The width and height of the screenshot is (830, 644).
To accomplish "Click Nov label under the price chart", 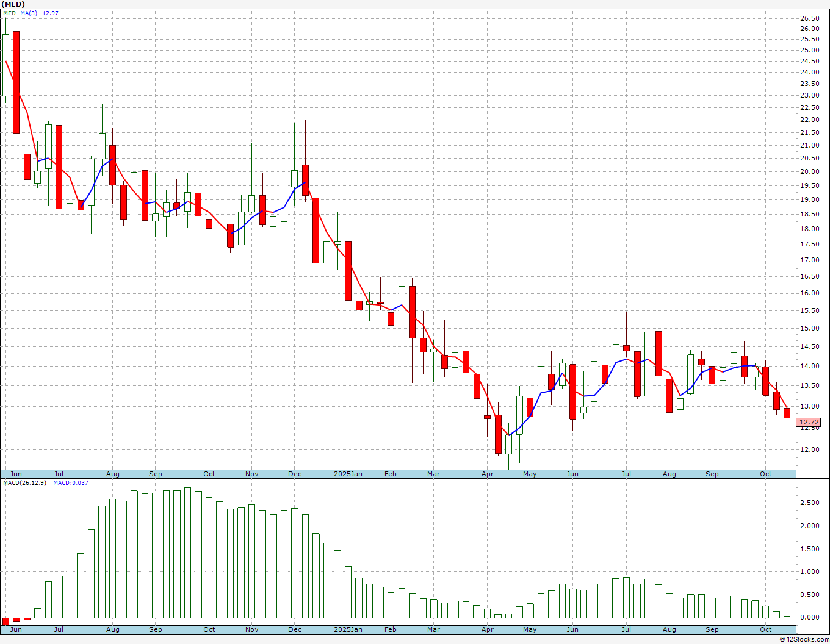I will point(252,474).
